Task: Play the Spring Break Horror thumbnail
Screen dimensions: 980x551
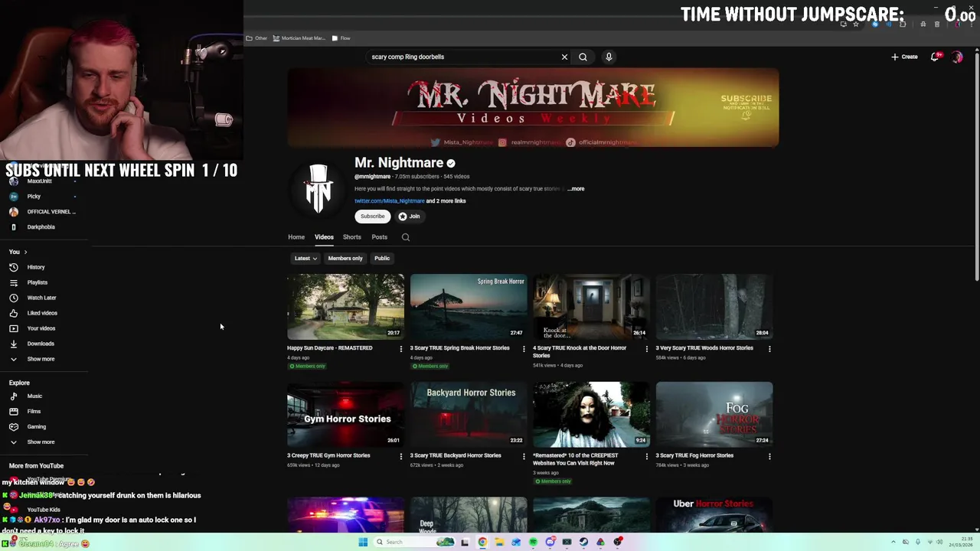Action: tap(469, 306)
